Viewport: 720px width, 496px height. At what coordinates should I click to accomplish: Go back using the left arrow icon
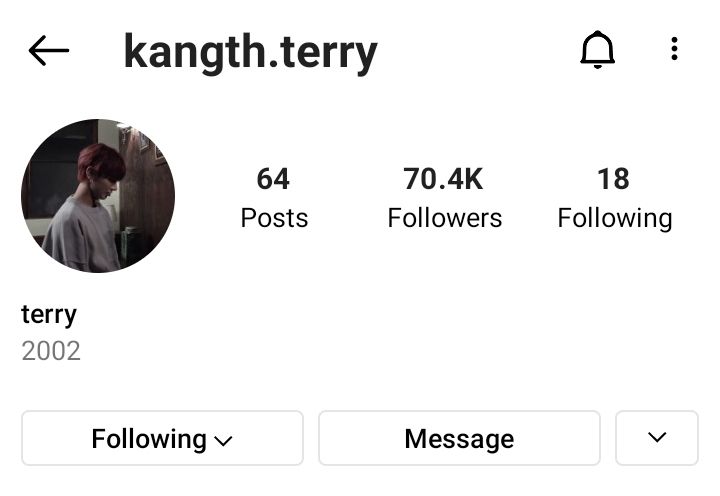pyautogui.click(x=49, y=50)
